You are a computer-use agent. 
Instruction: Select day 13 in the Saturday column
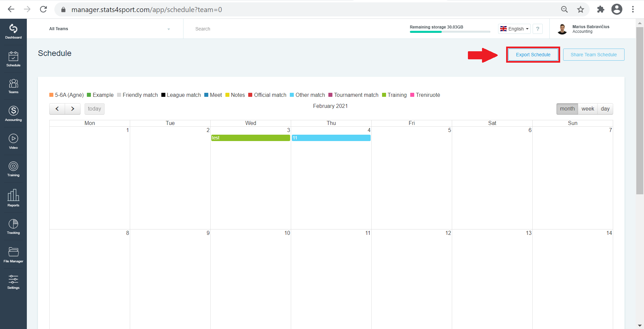529,233
